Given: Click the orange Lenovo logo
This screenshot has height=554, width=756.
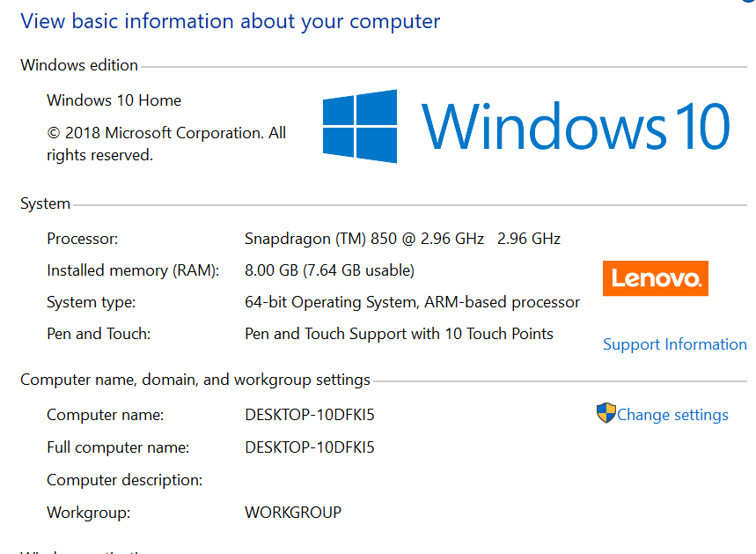Looking at the screenshot, I should pos(655,278).
